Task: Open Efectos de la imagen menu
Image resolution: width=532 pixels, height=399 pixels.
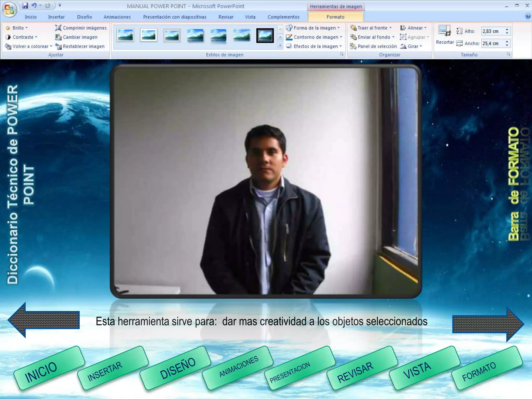Action: tap(314, 46)
